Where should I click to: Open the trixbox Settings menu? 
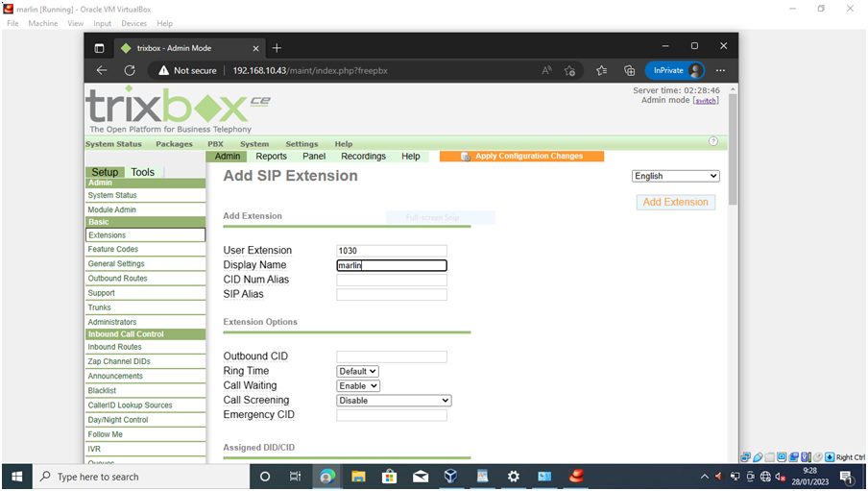tap(301, 144)
